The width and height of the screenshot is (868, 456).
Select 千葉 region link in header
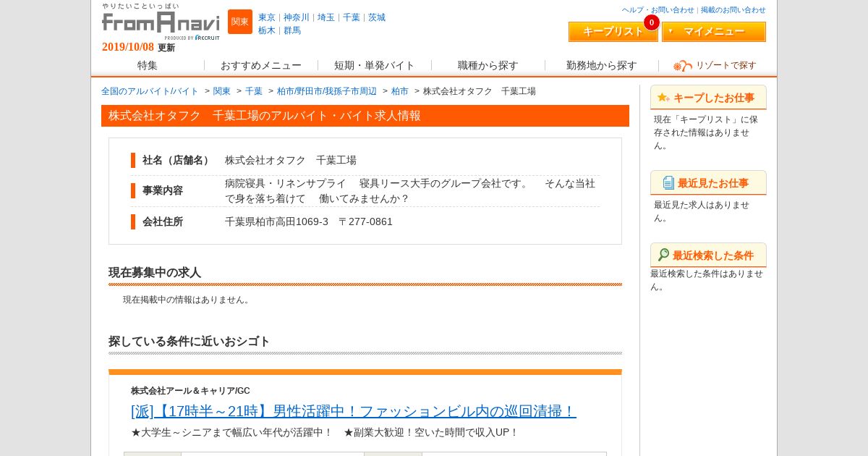[352, 17]
